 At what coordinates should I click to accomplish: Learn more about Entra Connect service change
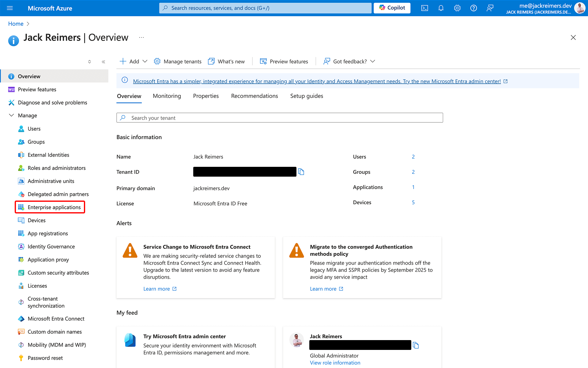160,289
